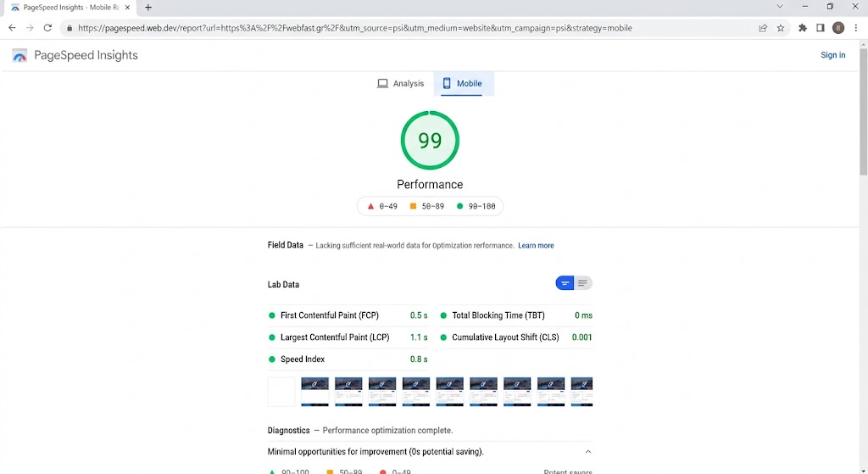Click the lock icon in address bar
868x474 pixels.
pos(70,28)
